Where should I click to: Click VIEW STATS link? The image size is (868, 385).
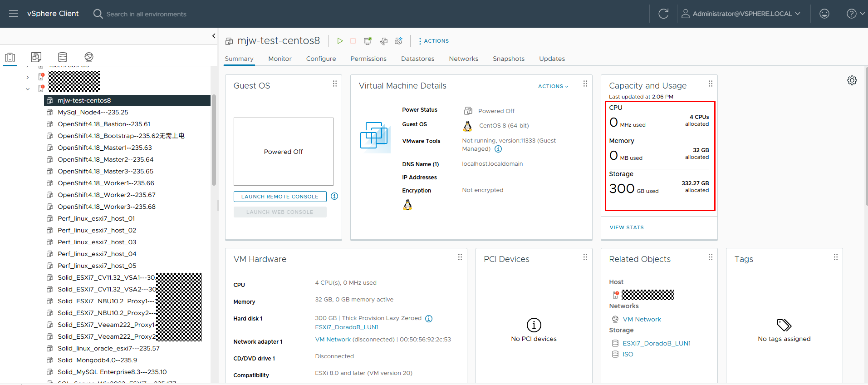pyautogui.click(x=627, y=227)
